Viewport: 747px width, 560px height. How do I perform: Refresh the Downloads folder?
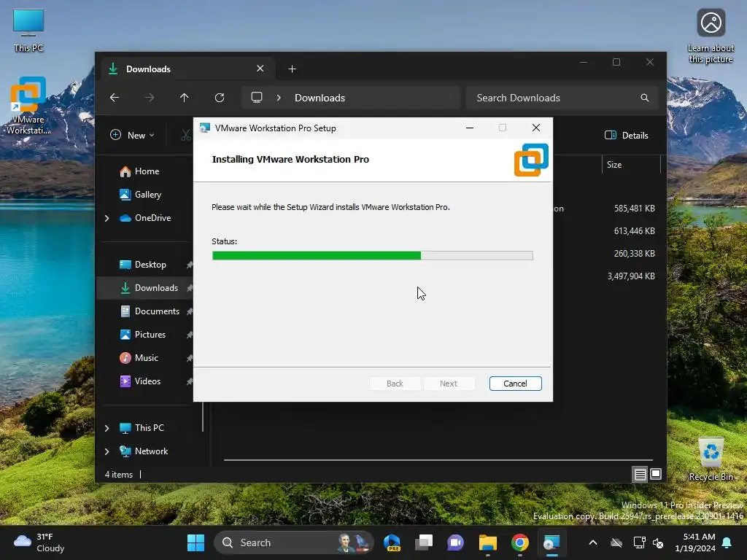pyautogui.click(x=219, y=98)
